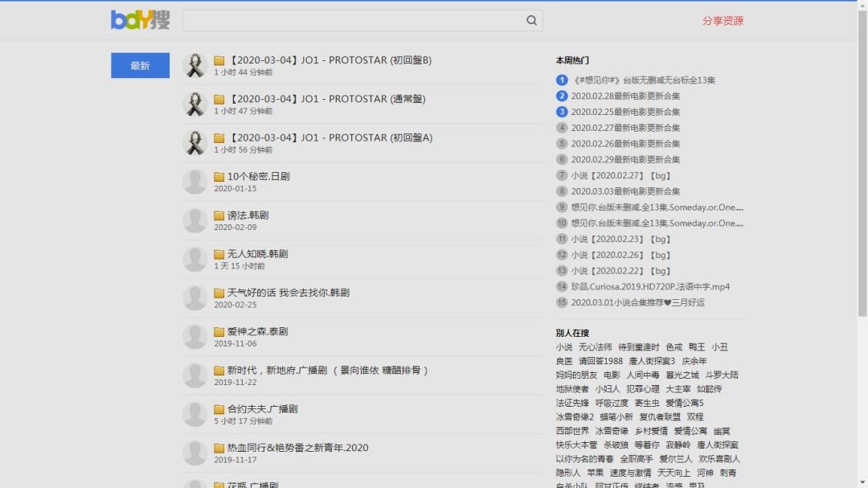The image size is (868, 488).
Task: Click ribbon avatar of PROTOSTAR (初回盤B)
Action: point(194,66)
